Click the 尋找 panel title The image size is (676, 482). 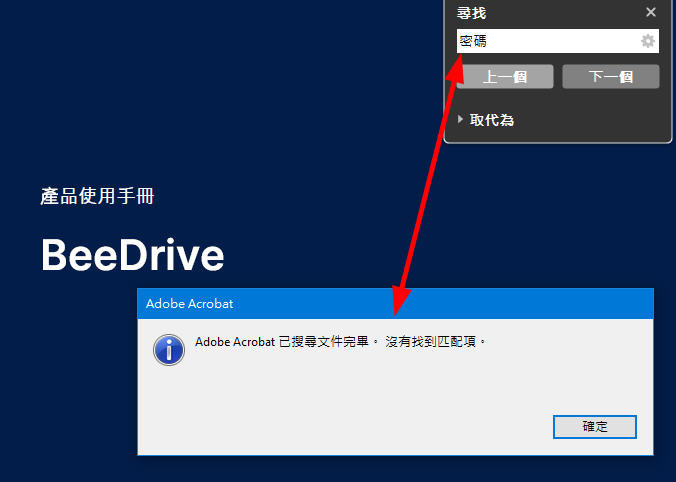tap(471, 13)
